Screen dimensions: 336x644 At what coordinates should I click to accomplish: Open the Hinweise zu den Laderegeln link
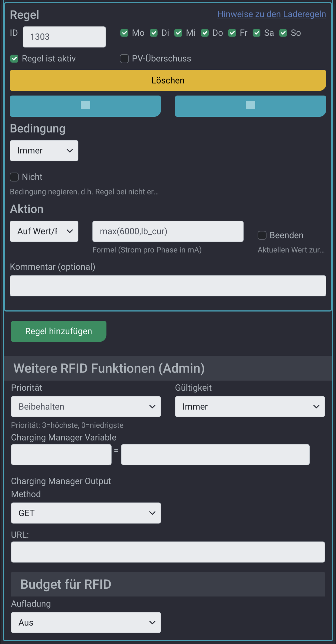pos(271,14)
